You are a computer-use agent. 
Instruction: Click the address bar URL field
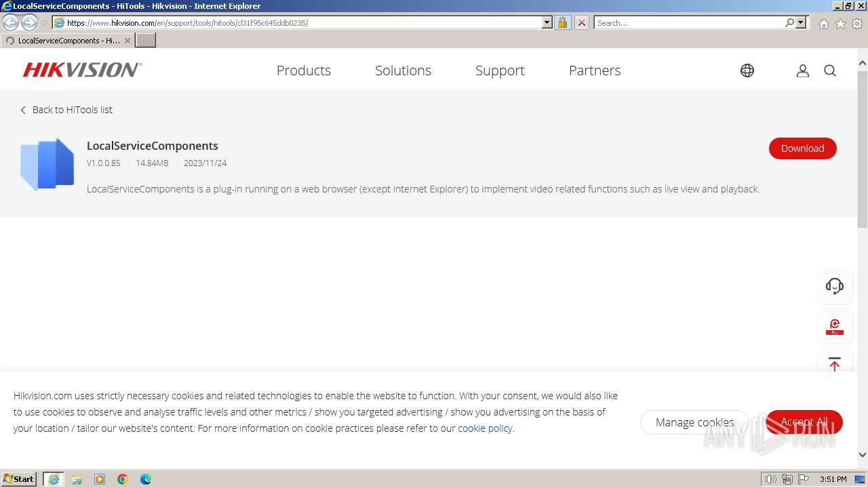click(304, 22)
